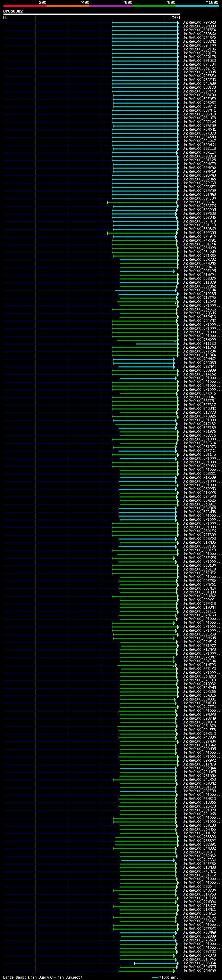
Task: Click the UniRef100_Q23CW4 label
Action: (x=199, y=290)
